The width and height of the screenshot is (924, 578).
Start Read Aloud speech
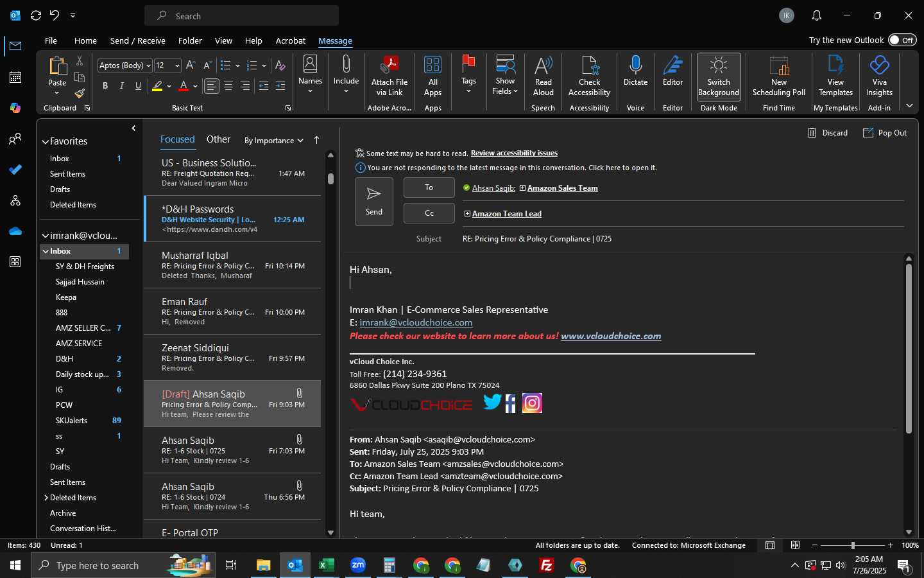pyautogui.click(x=543, y=76)
